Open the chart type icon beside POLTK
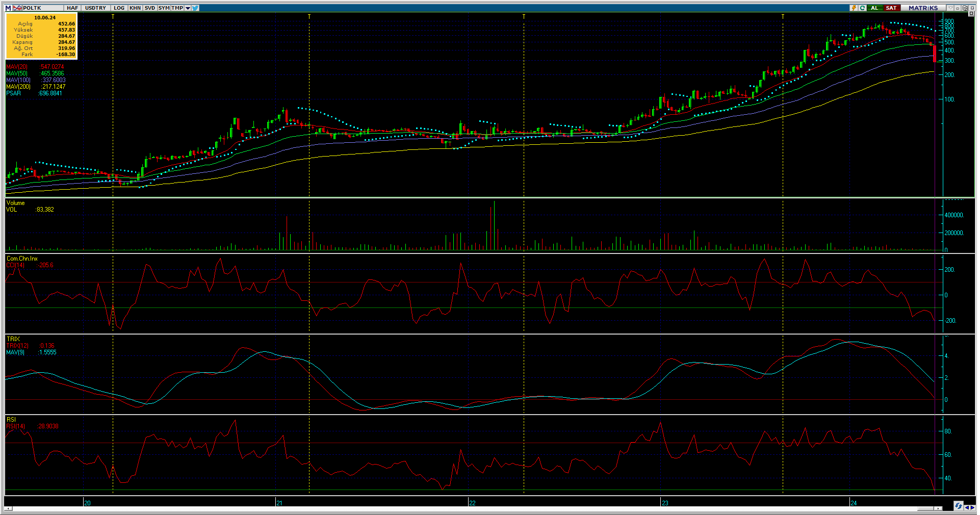 tap(17, 8)
